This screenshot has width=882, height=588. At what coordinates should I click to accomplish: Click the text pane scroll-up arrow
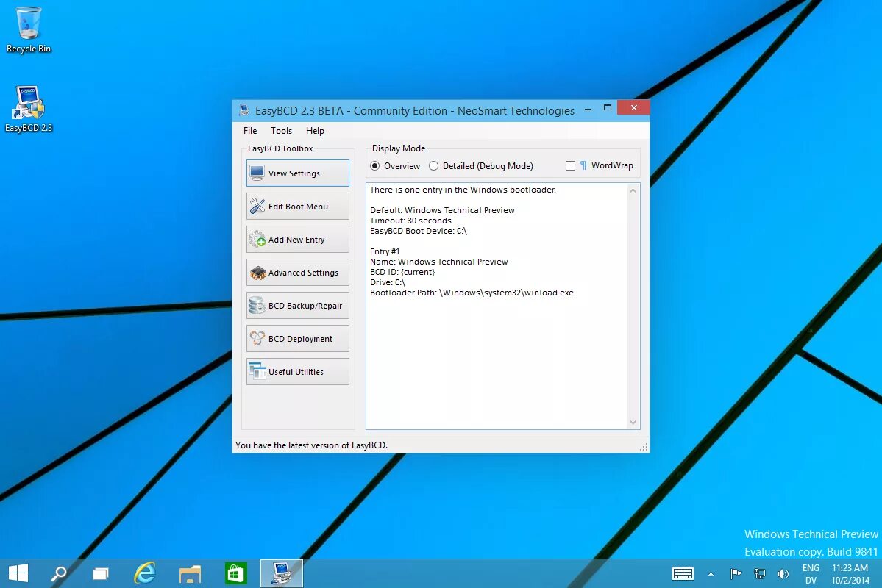point(633,190)
